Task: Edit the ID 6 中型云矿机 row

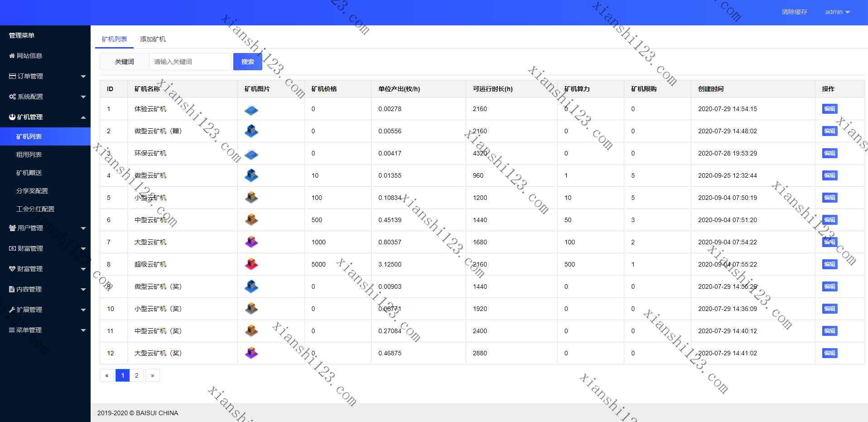Action: pos(829,220)
